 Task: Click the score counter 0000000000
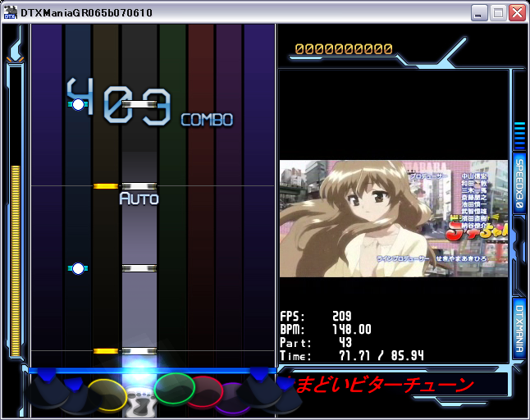[x=344, y=49]
